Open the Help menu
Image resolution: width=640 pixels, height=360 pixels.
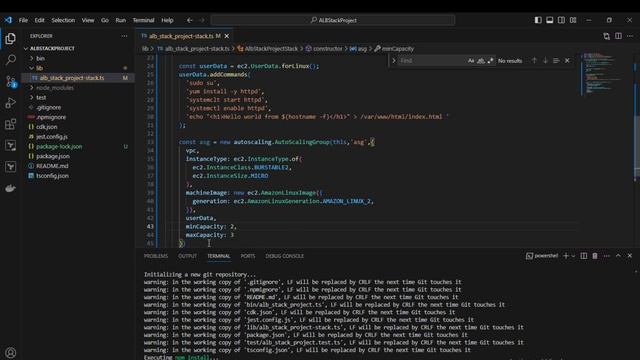coord(167,20)
